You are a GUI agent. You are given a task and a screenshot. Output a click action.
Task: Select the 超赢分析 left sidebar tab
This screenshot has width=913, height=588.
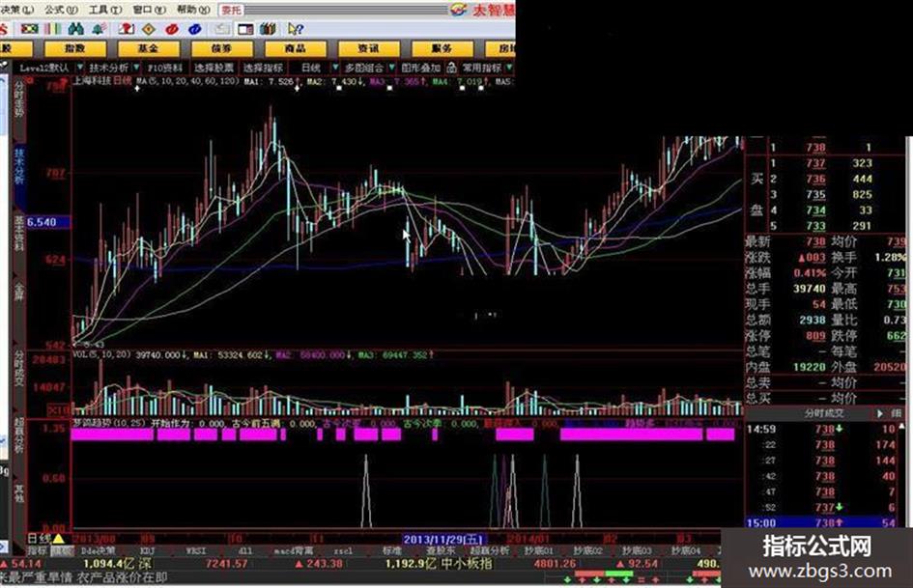click(18, 436)
